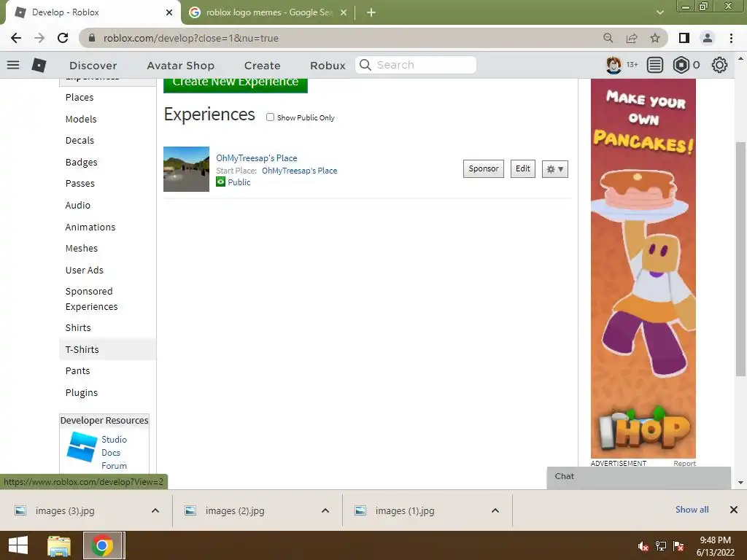Open the Chat panel
Screen dimensions: 747x560
(x=639, y=477)
